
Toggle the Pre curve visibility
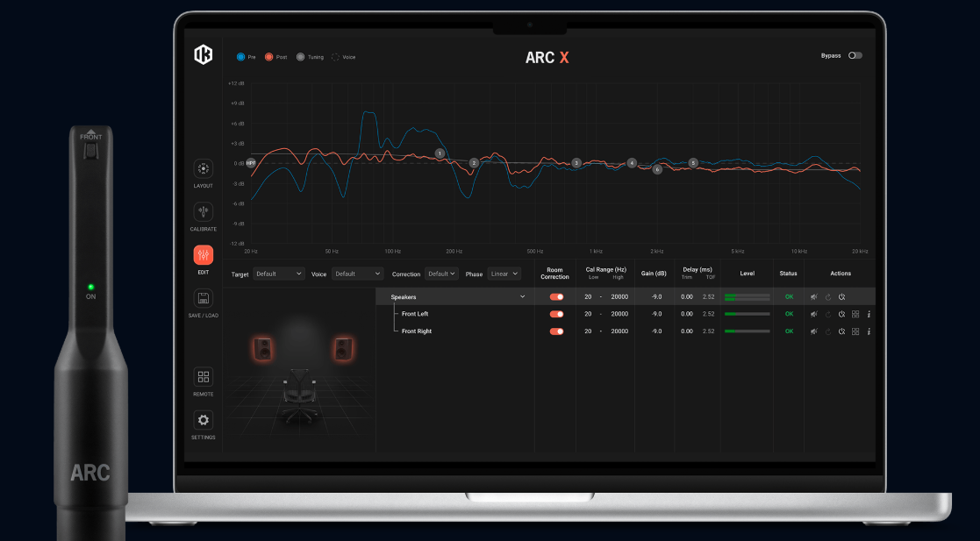coord(240,57)
